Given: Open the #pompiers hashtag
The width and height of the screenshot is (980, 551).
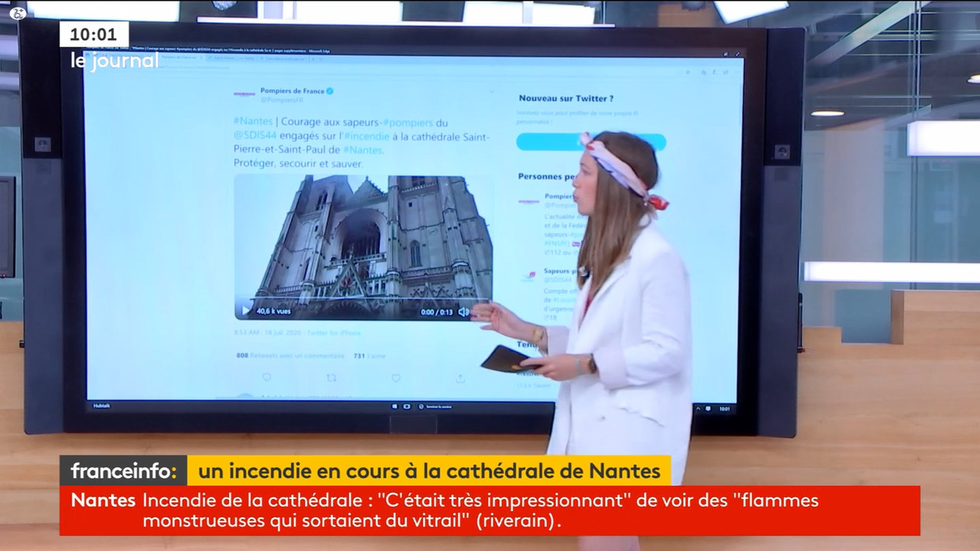Looking at the screenshot, I should coord(407,122).
